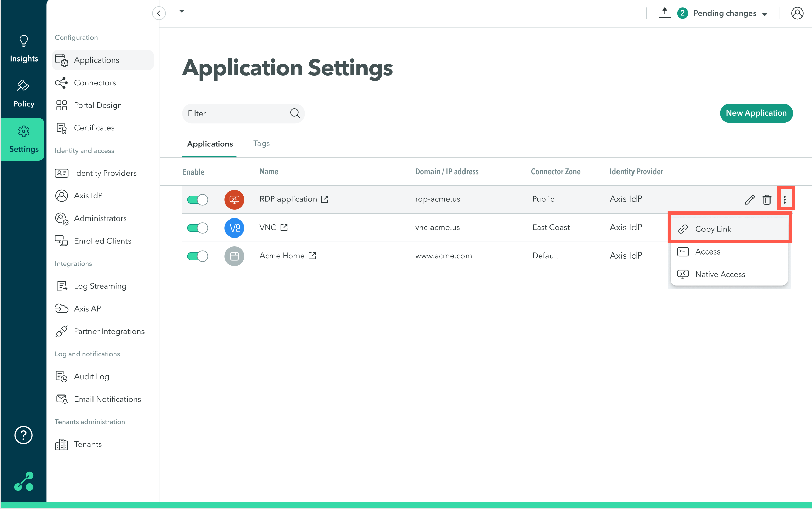812x509 pixels.
Task: Collapse the sidebar with the chevron button
Action: click(159, 13)
